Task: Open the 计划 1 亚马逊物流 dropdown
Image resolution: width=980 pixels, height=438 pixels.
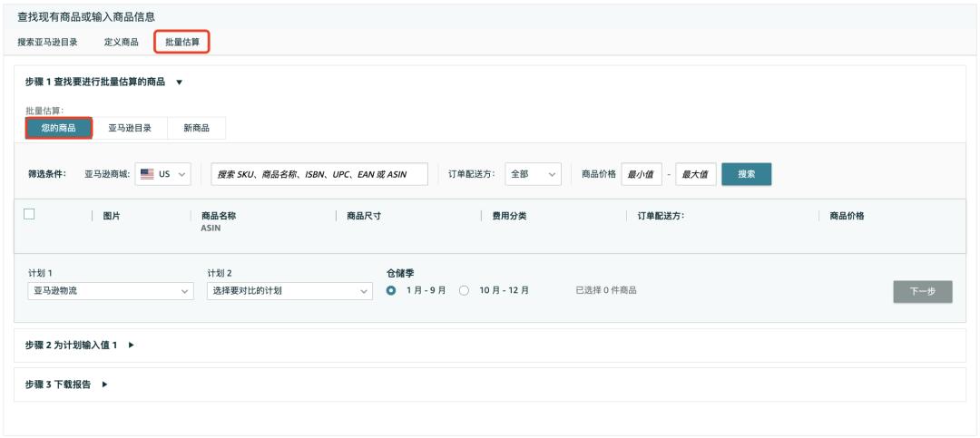Action: tap(111, 291)
